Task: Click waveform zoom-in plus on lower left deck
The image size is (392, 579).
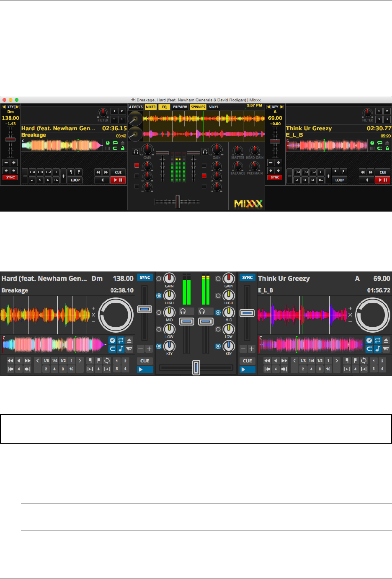Action: point(93,308)
